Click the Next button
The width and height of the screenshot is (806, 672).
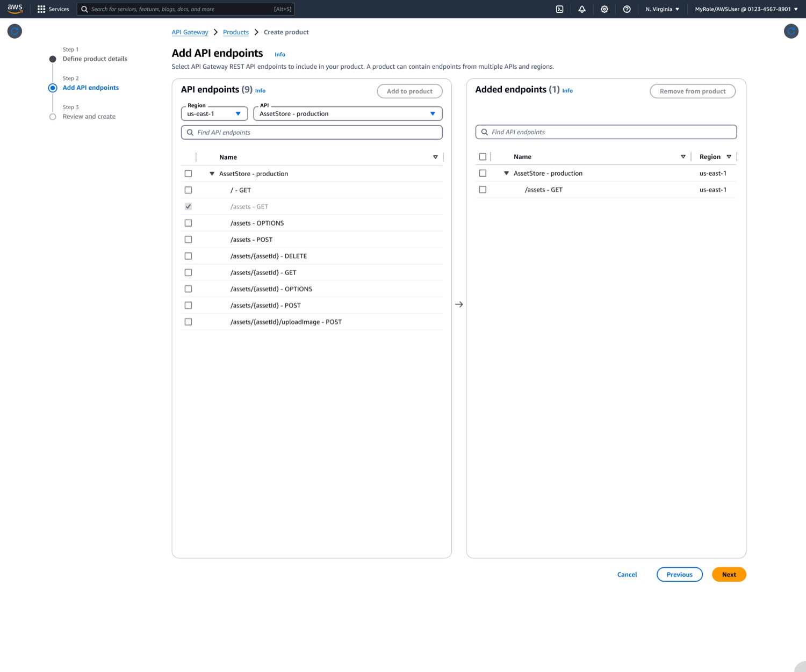729,575
